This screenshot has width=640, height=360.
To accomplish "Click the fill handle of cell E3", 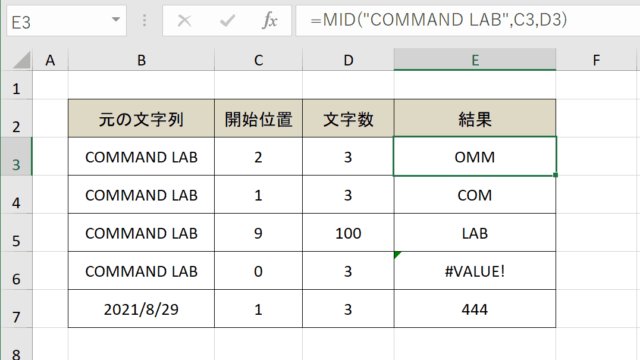I will 556,175.
